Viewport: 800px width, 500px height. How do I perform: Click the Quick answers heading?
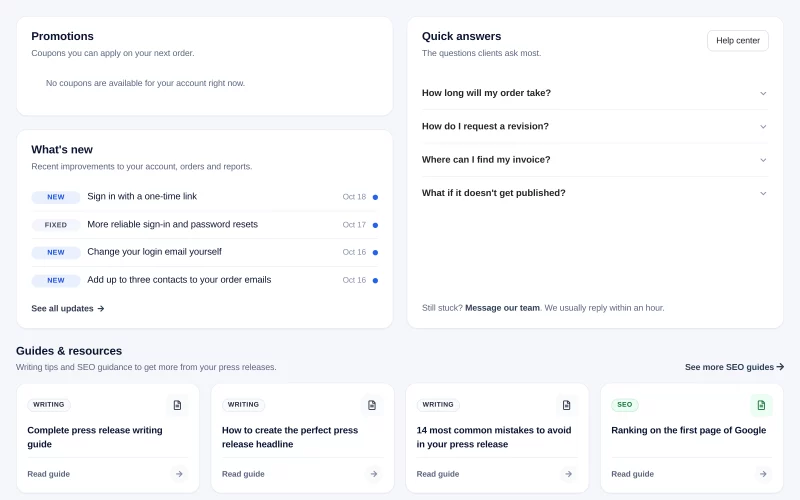click(x=461, y=36)
